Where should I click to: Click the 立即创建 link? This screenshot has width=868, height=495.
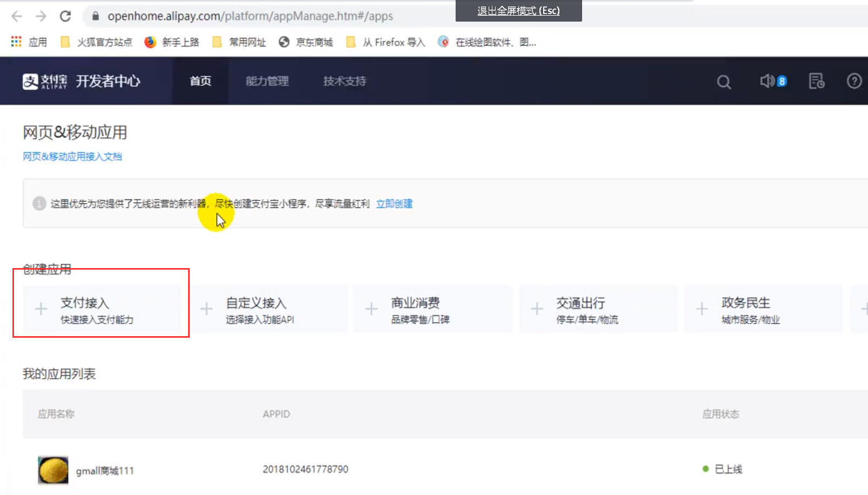tap(394, 204)
